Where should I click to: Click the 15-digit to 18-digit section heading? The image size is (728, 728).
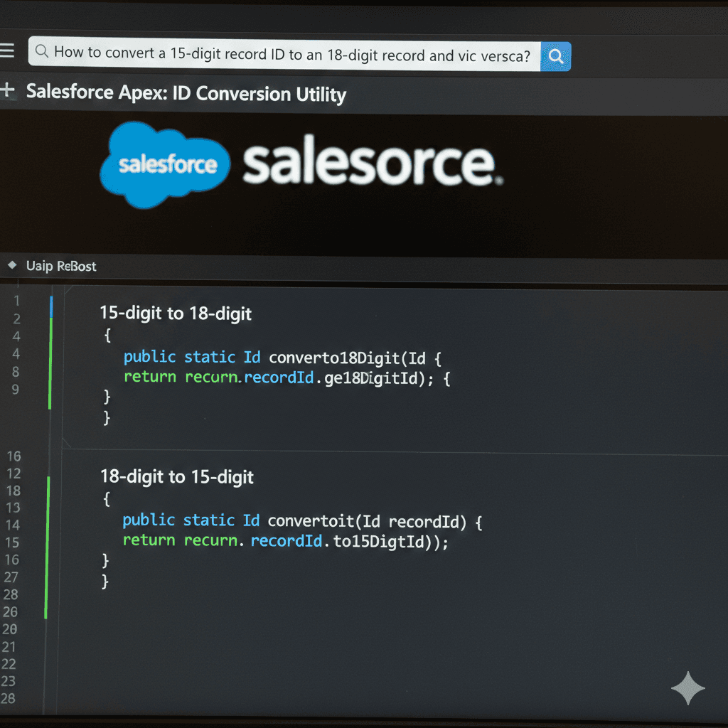tap(176, 314)
